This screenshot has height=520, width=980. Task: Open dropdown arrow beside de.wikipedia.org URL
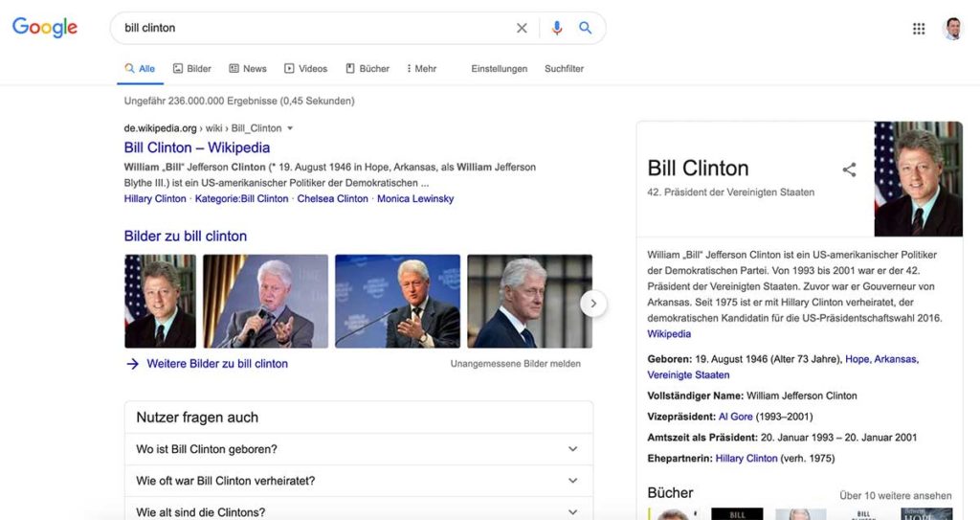tap(289, 128)
